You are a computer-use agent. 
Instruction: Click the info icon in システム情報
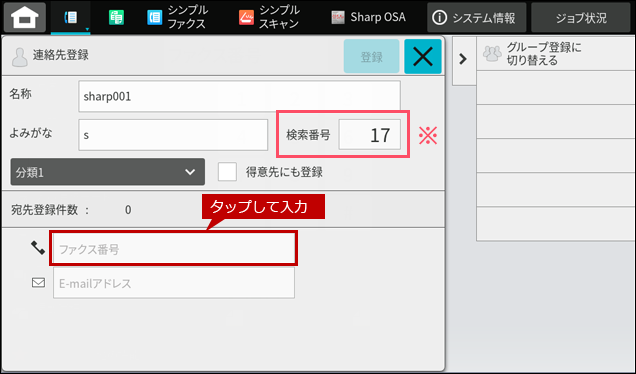pos(440,17)
